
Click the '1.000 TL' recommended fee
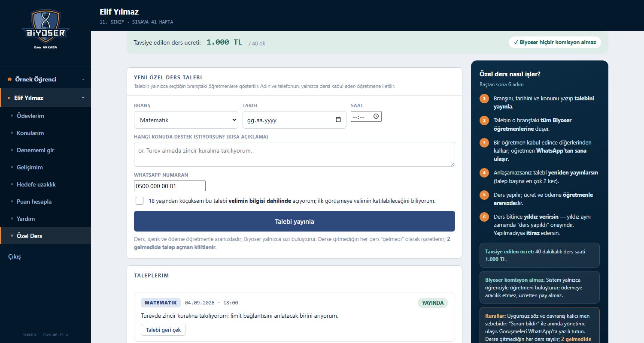[225, 42]
